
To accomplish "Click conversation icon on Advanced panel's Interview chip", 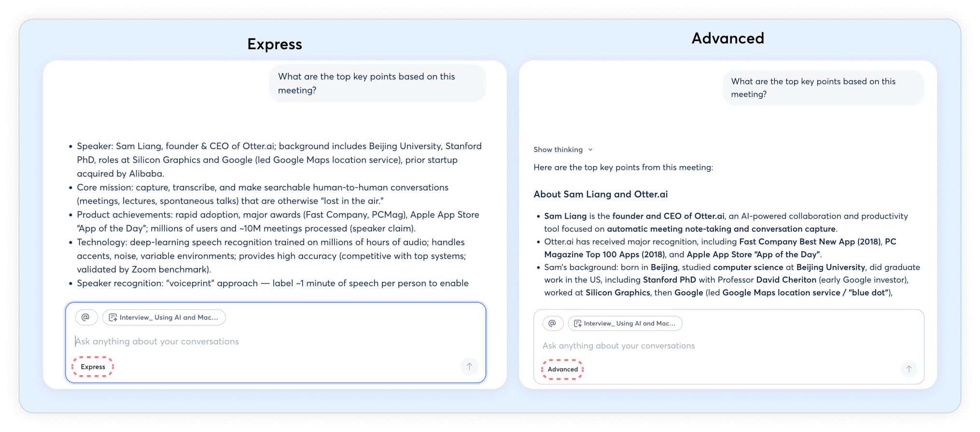I will point(577,323).
